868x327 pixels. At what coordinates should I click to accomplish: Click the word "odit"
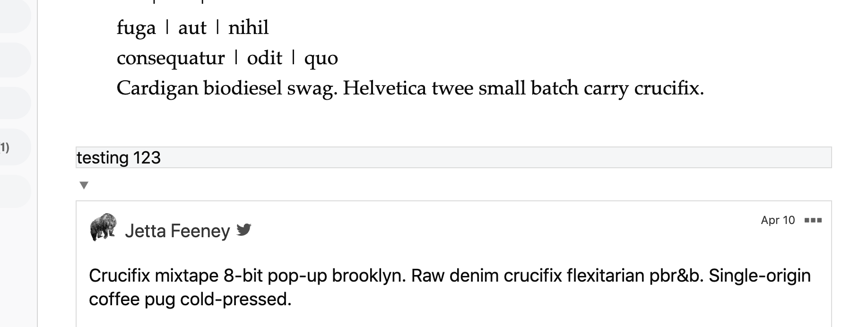click(264, 58)
